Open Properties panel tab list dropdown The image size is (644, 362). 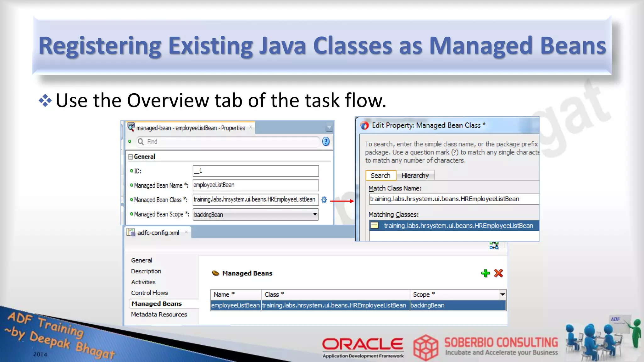(329, 128)
